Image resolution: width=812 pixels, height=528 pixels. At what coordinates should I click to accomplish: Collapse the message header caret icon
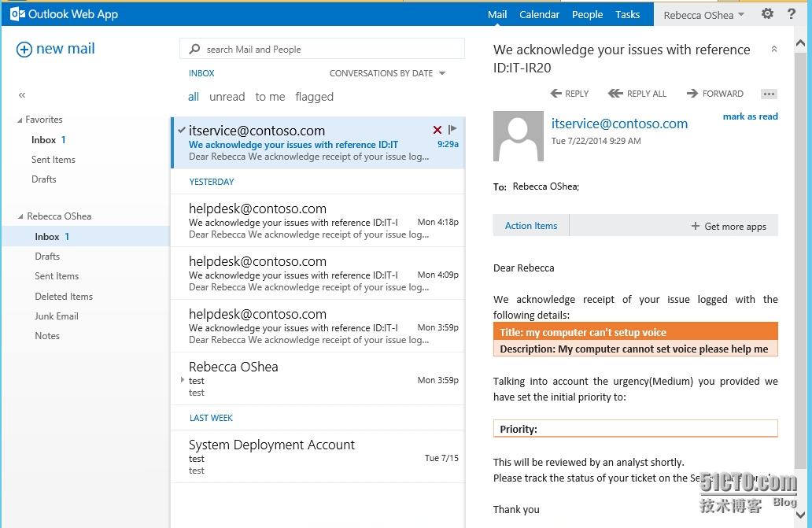(x=773, y=49)
